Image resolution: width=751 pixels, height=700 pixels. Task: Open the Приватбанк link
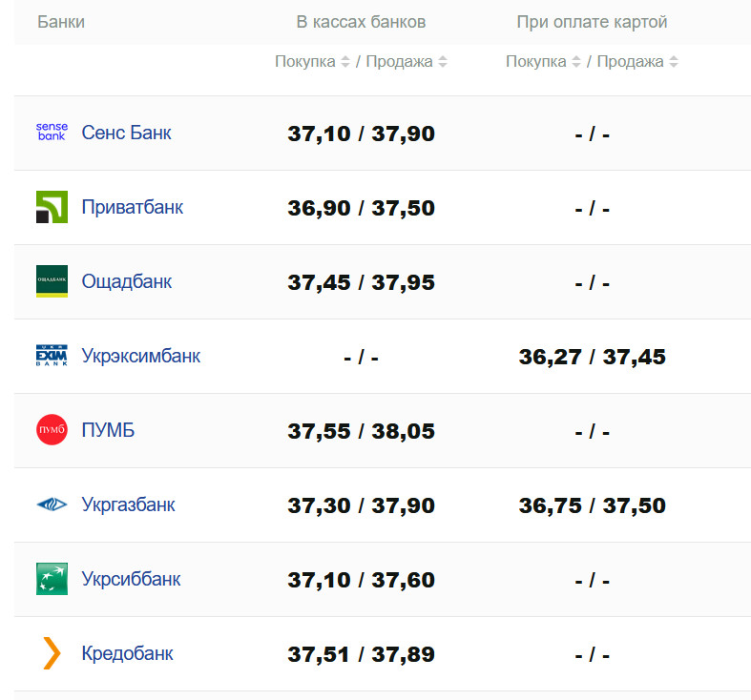(133, 207)
